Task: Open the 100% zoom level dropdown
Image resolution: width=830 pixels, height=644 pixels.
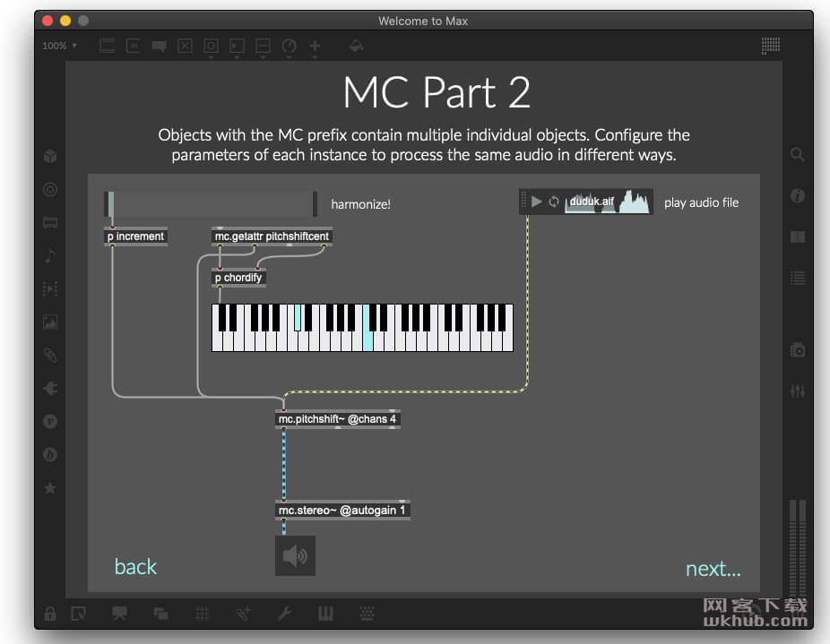Action: point(59,46)
